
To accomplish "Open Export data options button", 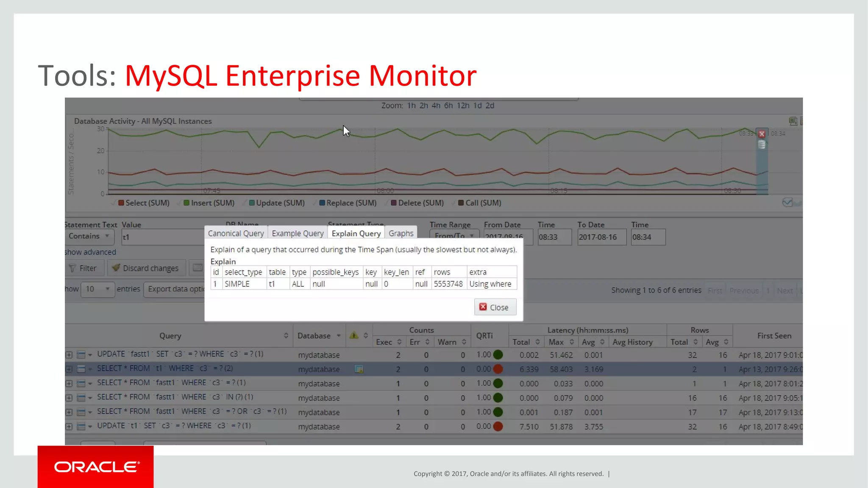I will 174,289.
